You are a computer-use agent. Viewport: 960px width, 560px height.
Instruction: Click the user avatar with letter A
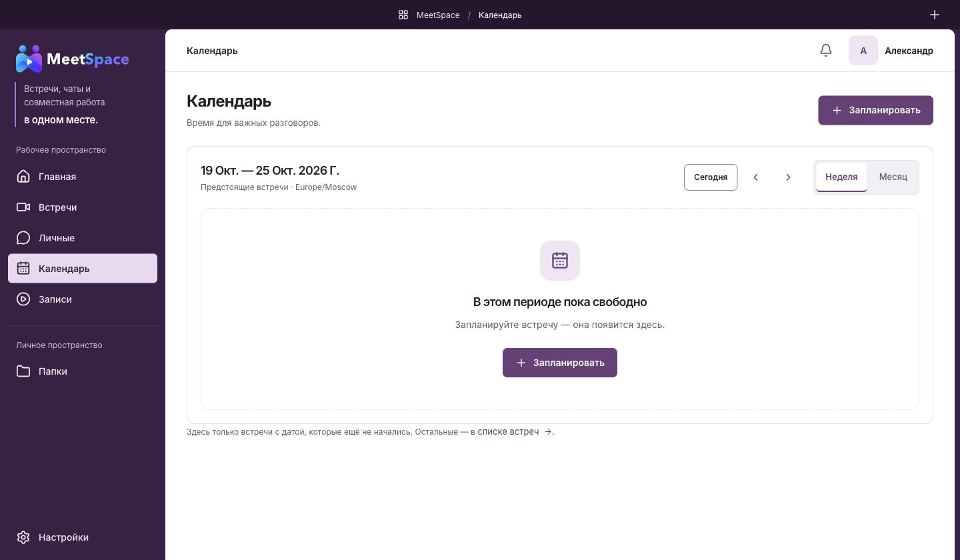[x=863, y=51]
